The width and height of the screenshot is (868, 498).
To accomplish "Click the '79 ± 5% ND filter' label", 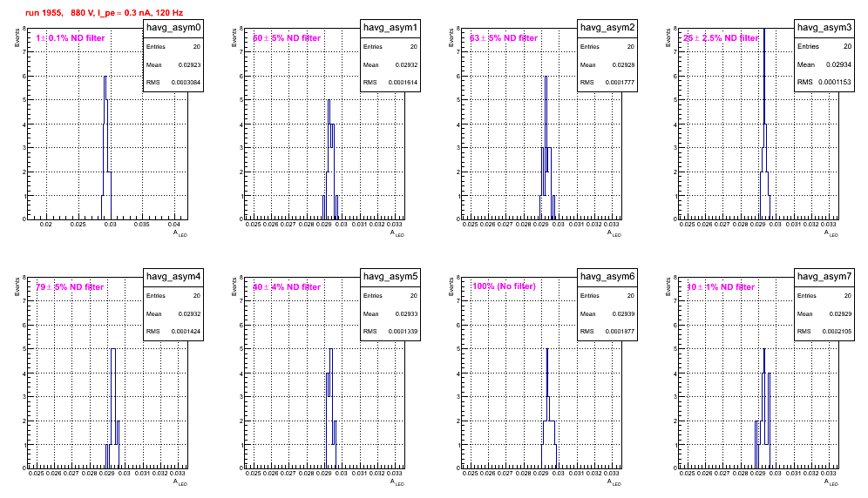I will 70,287.
